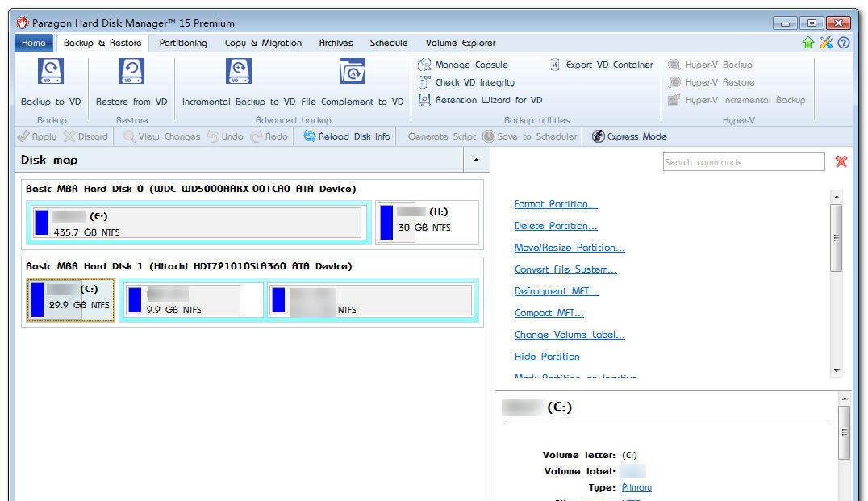
Task: Start Retention Wizard for VD
Action: point(480,100)
